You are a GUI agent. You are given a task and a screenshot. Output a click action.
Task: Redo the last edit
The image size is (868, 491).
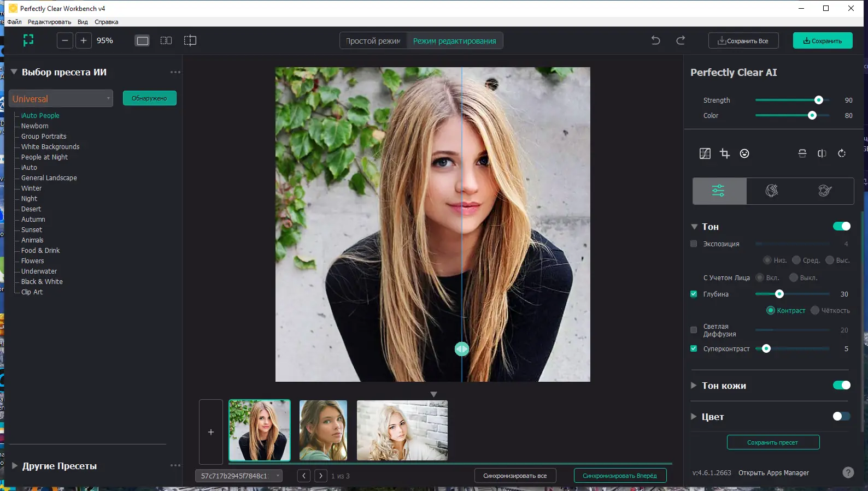[x=681, y=40]
